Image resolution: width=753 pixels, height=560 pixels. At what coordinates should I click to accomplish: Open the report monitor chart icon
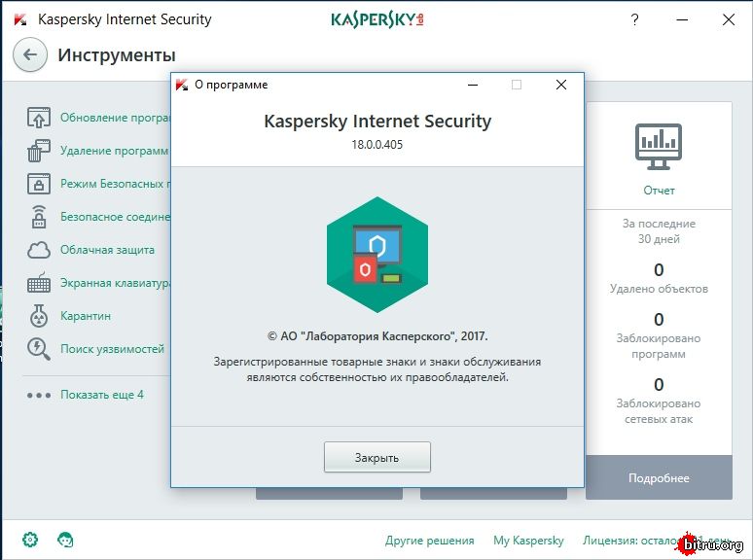coord(659,147)
